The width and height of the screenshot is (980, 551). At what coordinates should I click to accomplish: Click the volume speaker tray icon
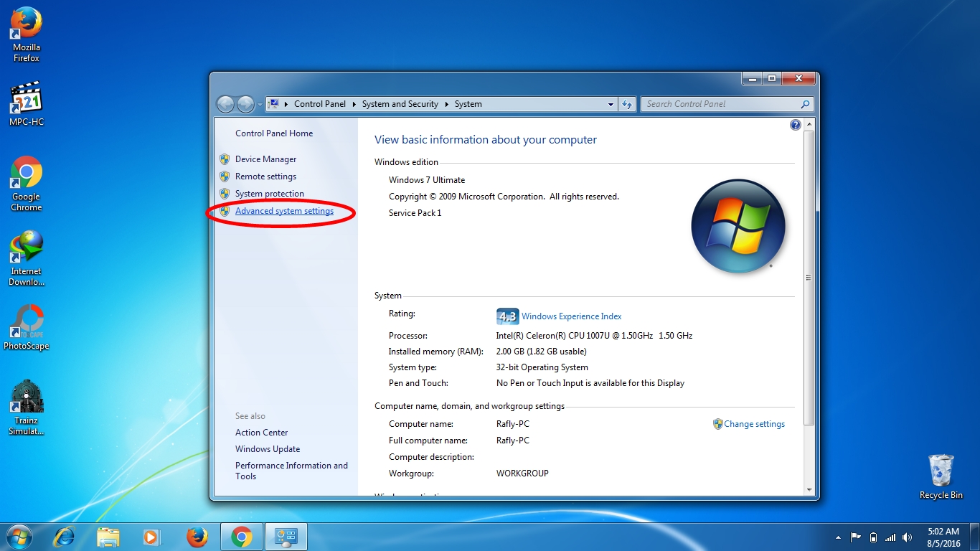908,537
